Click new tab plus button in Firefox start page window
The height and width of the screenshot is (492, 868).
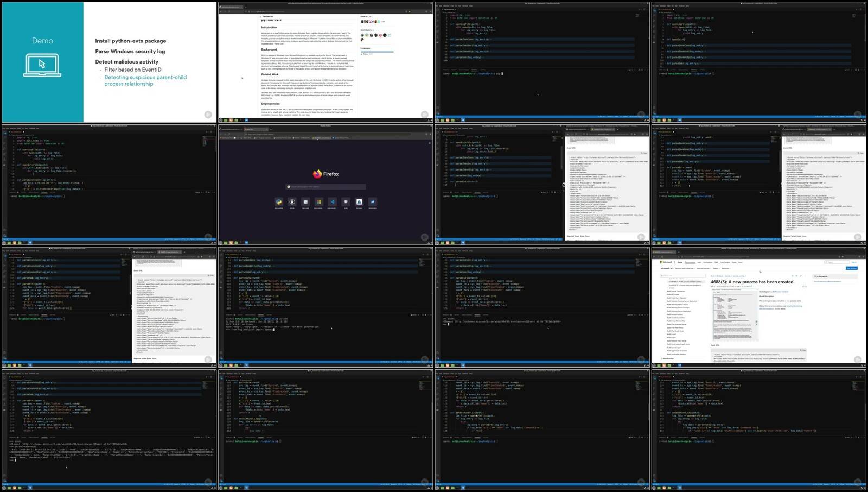[271, 129]
